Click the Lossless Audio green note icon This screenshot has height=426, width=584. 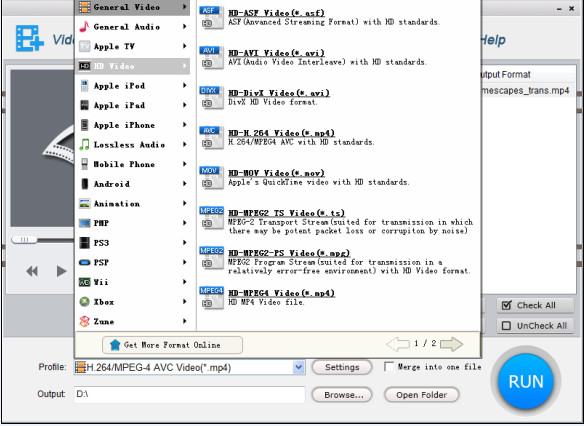point(85,144)
